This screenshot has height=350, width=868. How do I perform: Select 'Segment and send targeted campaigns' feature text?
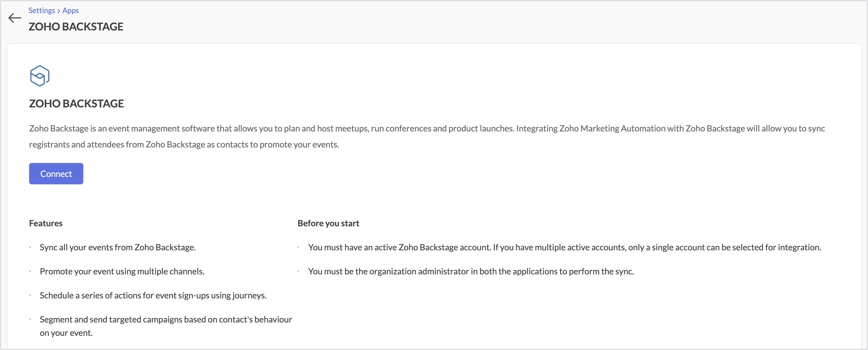(x=166, y=319)
